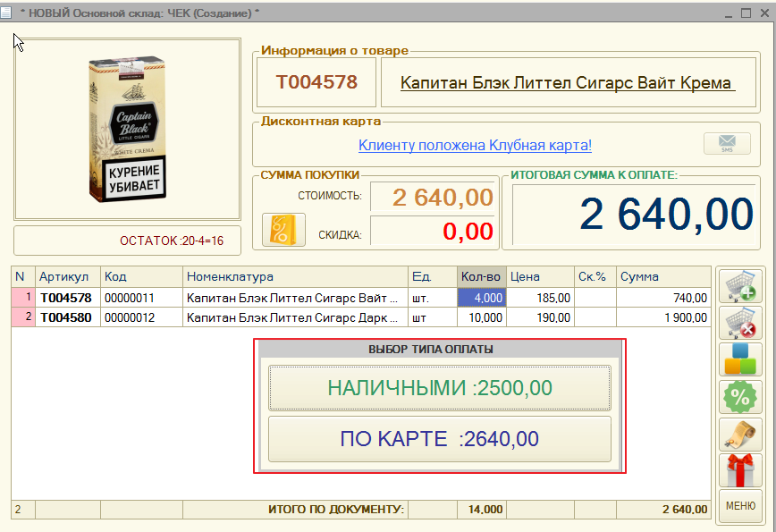Click the receipt scroll icon

740,434
